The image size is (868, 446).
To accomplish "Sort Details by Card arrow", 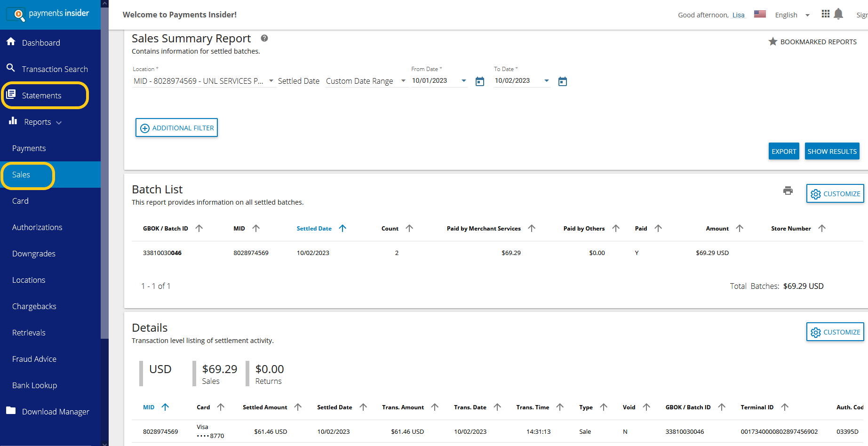I will pos(221,407).
